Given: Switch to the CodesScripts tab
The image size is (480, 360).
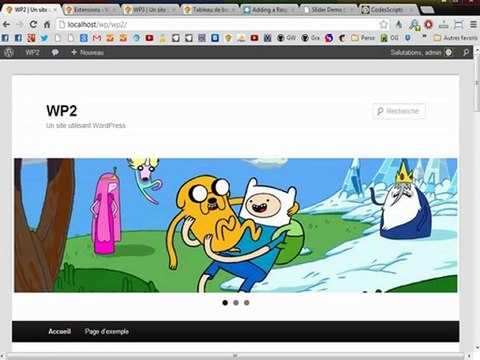Looking at the screenshot, I should pyautogui.click(x=388, y=10).
